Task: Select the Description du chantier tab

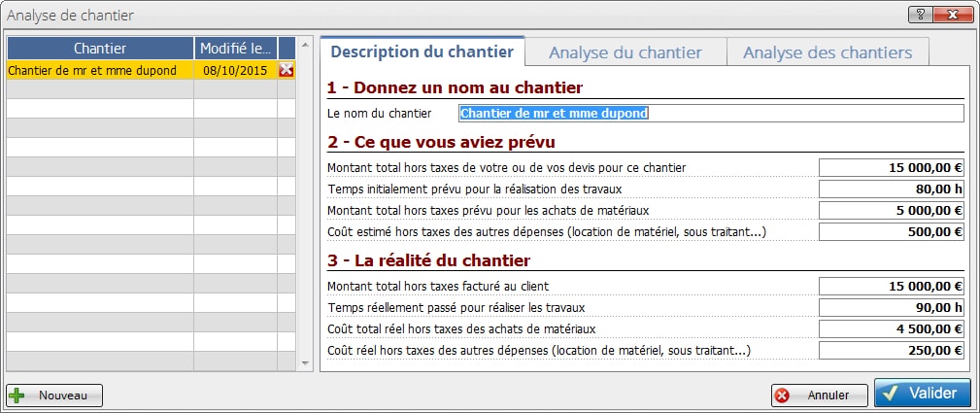Action: [x=423, y=52]
